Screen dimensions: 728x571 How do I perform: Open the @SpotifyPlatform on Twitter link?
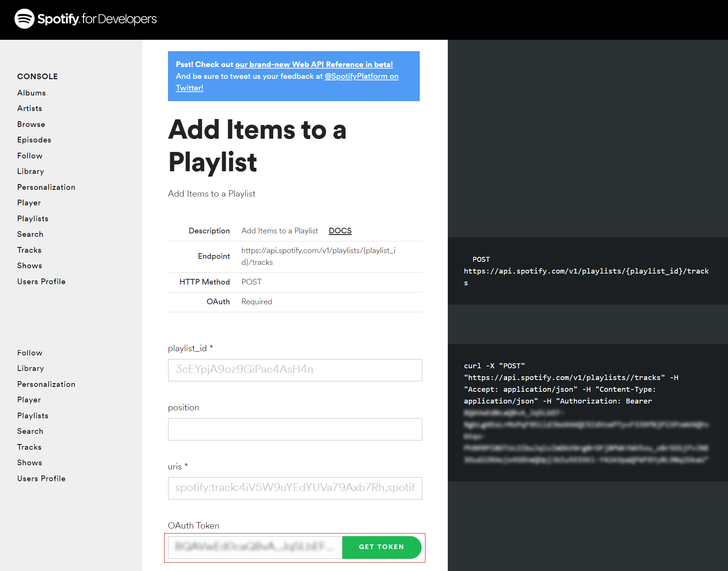pos(361,76)
